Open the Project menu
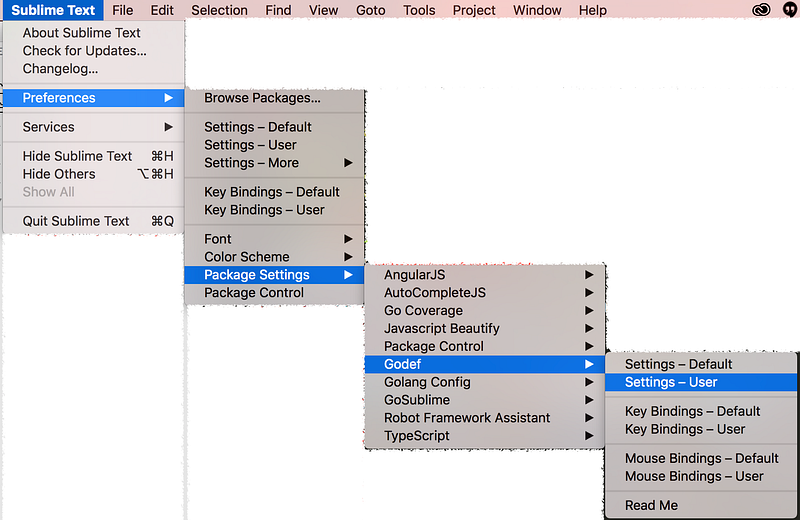 coord(474,10)
